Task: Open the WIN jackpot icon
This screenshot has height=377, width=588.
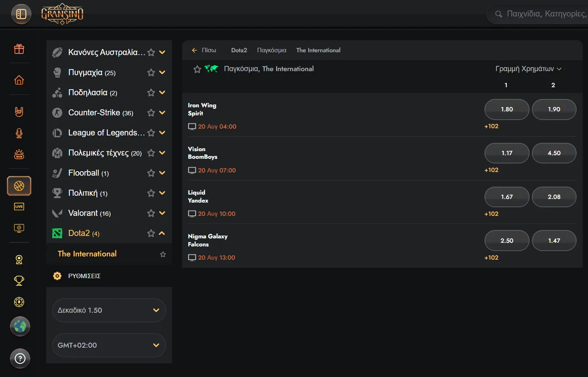Action: click(19, 154)
